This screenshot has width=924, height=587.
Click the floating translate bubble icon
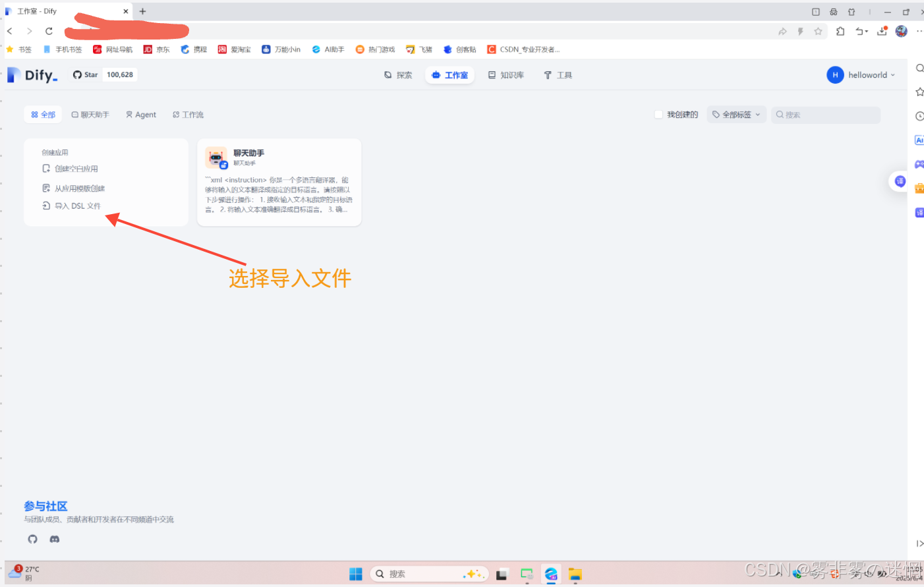(x=900, y=181)
